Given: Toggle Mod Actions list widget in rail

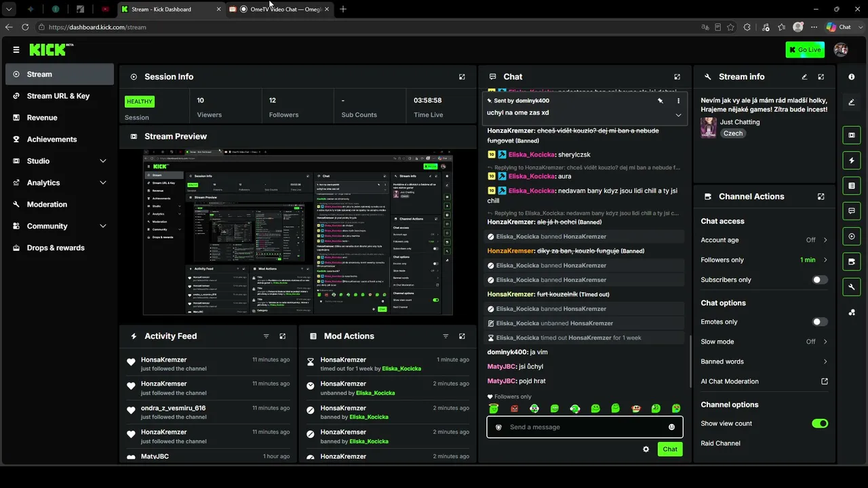Looking at the screenshot, I should click(852, 186).
